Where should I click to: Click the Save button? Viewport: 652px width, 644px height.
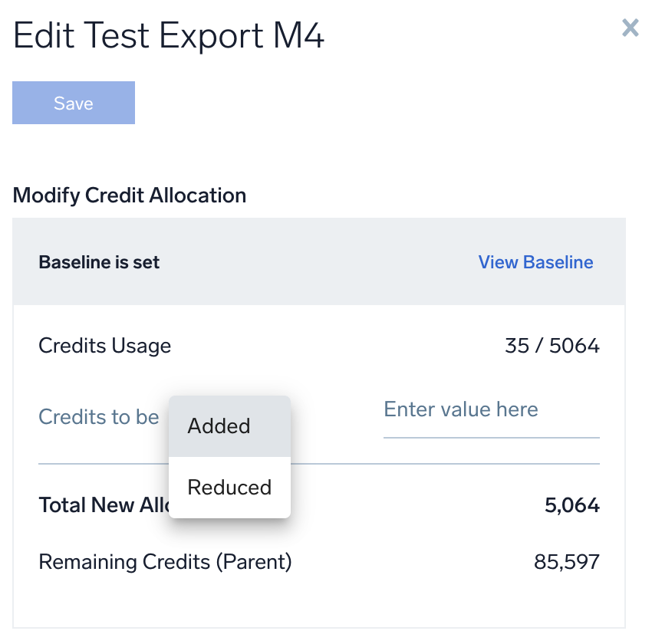(74, 103)
